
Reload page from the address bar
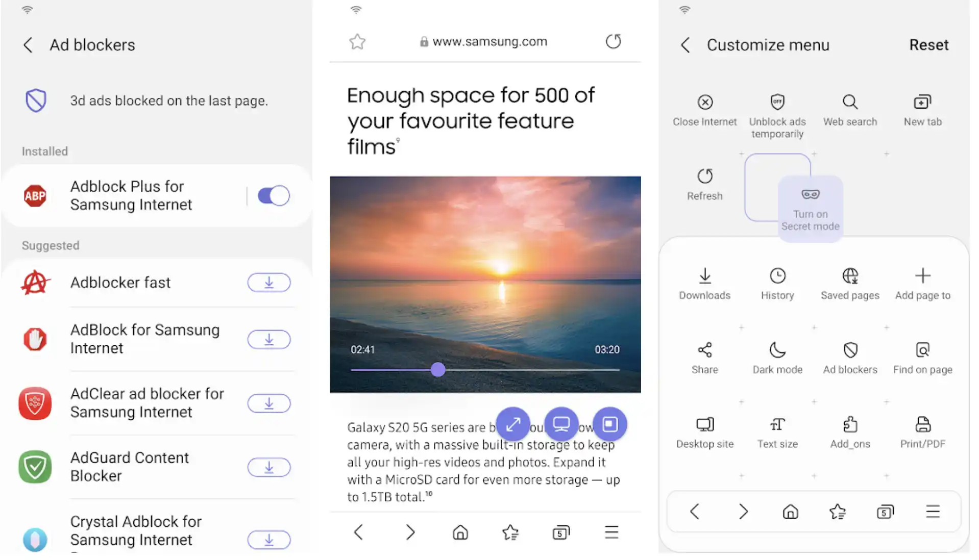click(x=614, y=41)
